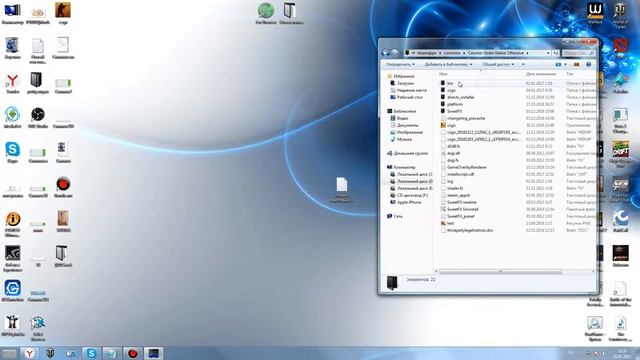
Task: Select the thirdpartylegalnotices.doc file
Action: [470, 231]
